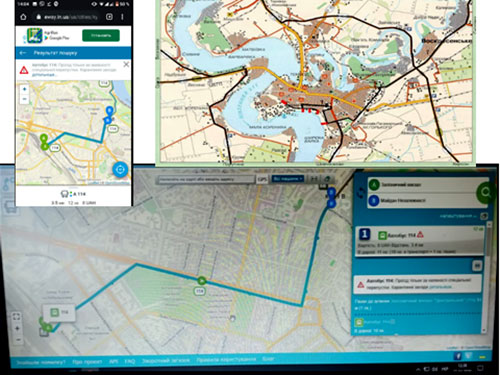This screenshot has width=500, height=375.
Task: Tap the blue marker B on the phone map
Action: (x=109, y=110)
